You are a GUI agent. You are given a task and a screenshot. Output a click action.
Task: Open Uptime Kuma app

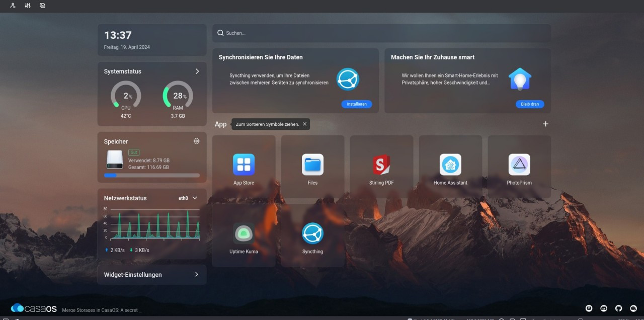point(244,234)
